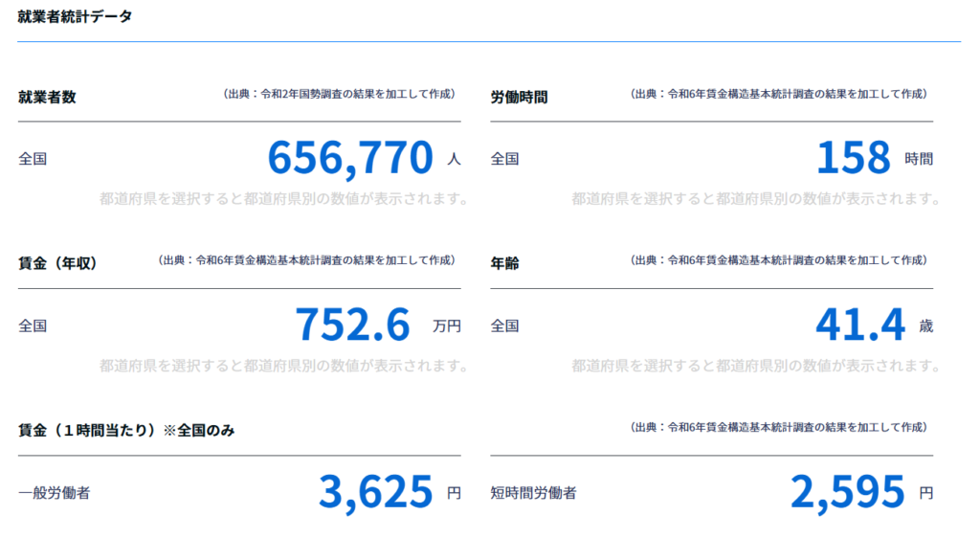Click the gray prefecture hint under 41.4
The height and width of the screenshot is (538, 980).
tap(756, 366)
